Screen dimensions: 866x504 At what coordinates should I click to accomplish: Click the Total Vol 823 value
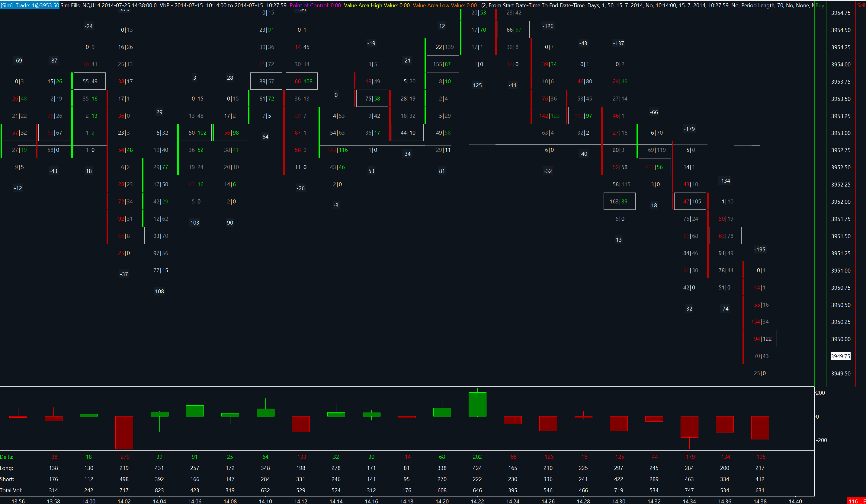[x=159, y=490]
